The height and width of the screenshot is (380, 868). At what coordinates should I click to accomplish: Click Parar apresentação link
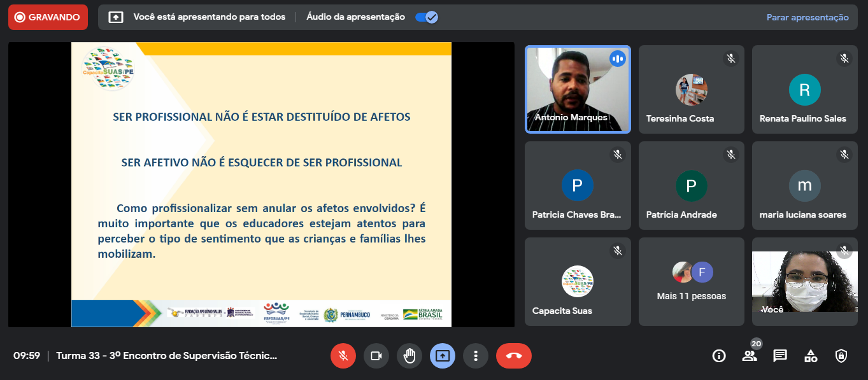[807, 17]
